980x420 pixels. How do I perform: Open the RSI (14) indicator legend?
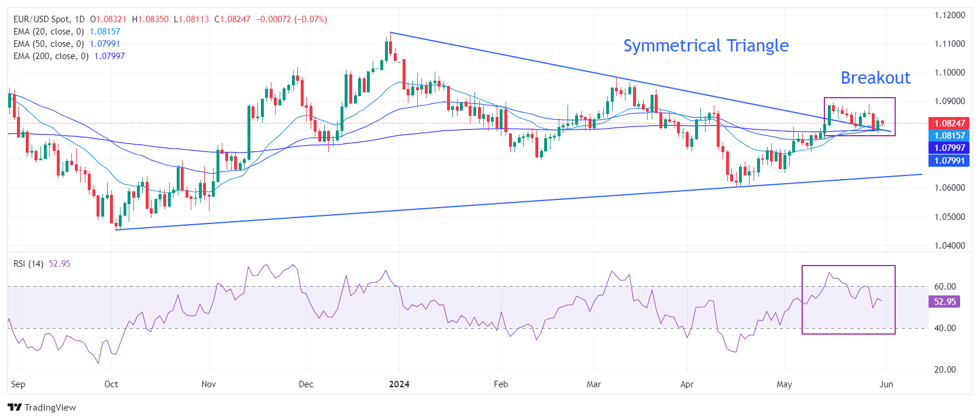(29, 264)
